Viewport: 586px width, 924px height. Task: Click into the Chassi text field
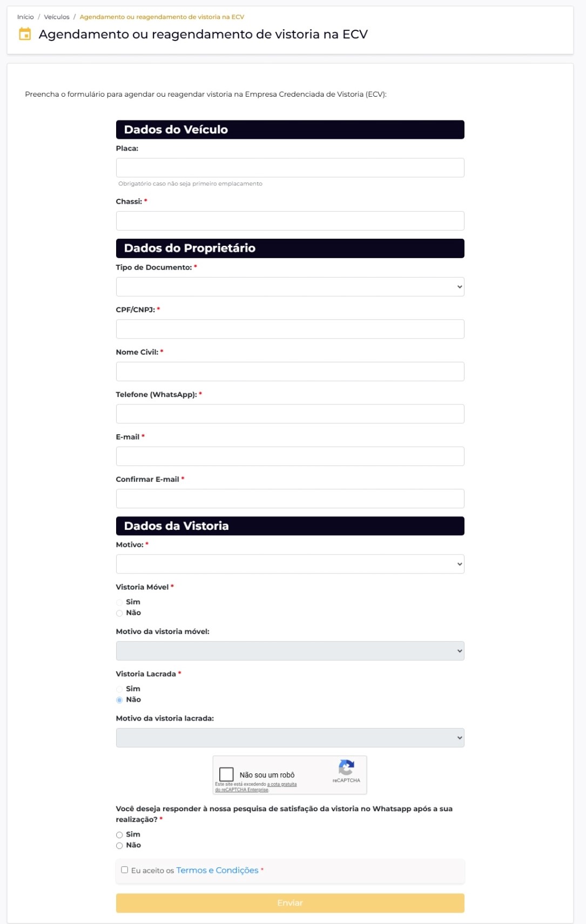click(290, 221)
